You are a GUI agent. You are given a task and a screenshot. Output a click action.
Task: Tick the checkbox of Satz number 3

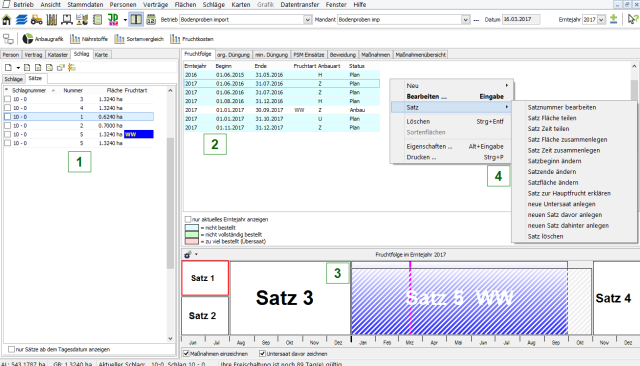pos(7,99)
